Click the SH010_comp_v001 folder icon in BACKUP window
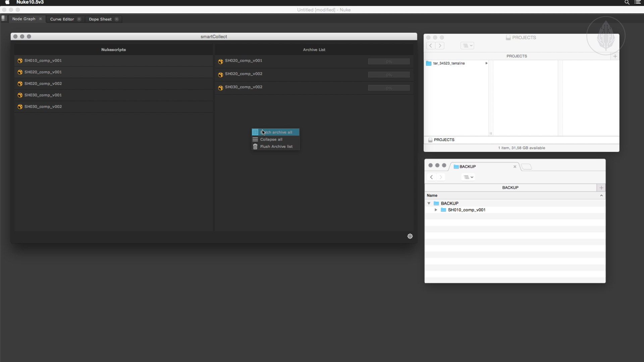Screen dimensions: 644x362 pyautogui.click(x=443, y=210)
